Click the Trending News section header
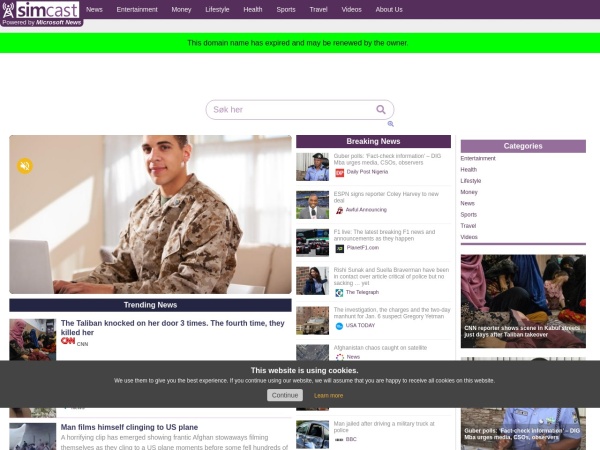 tap(150, 305)
